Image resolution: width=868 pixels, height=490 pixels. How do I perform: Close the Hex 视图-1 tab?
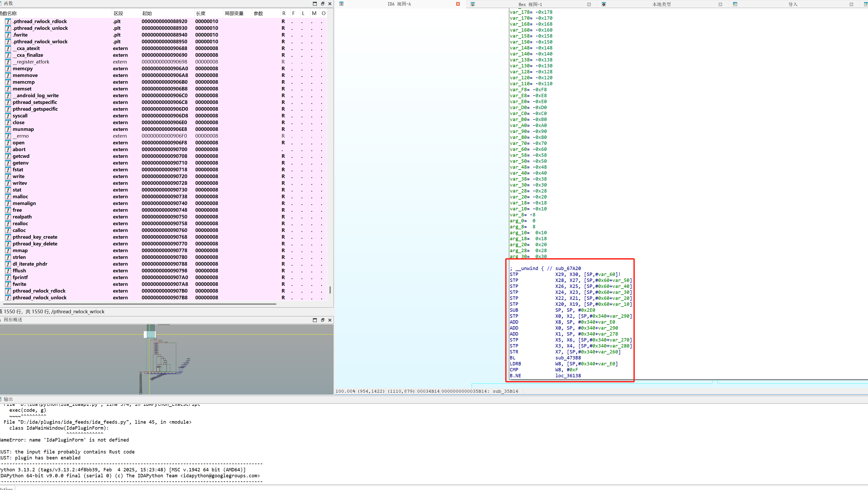click(x=589, y=4)
